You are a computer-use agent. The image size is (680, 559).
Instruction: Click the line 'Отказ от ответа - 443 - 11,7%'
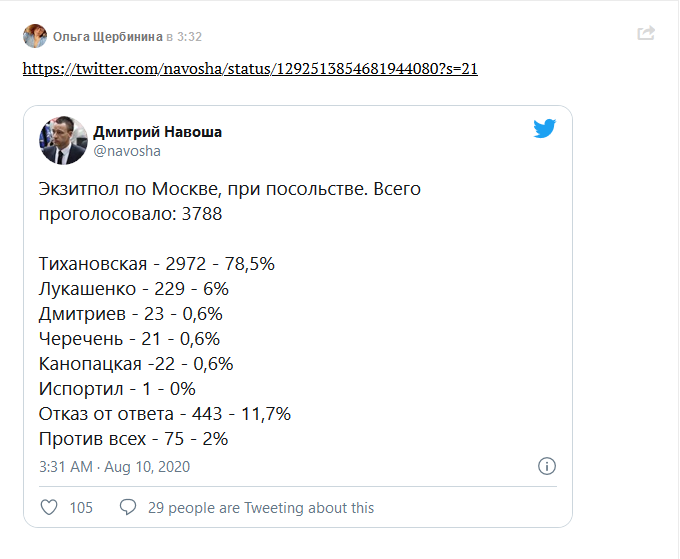(x=165, y=414)
